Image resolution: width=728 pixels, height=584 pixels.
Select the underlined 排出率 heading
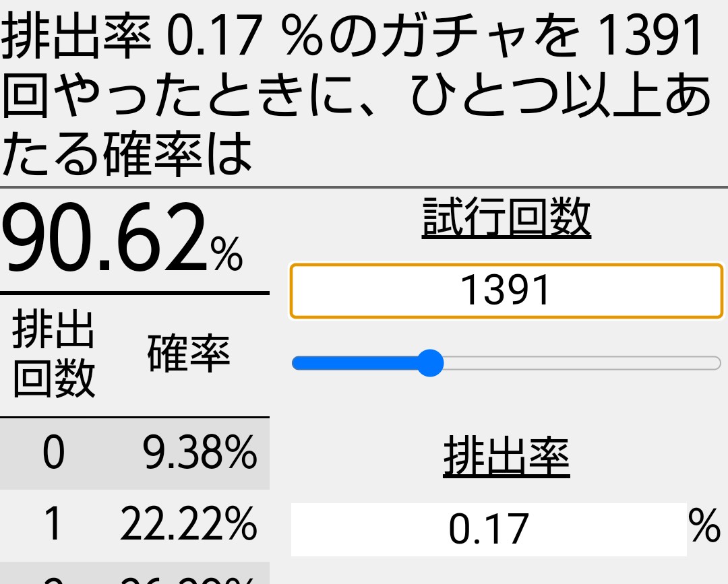(506, 457)
